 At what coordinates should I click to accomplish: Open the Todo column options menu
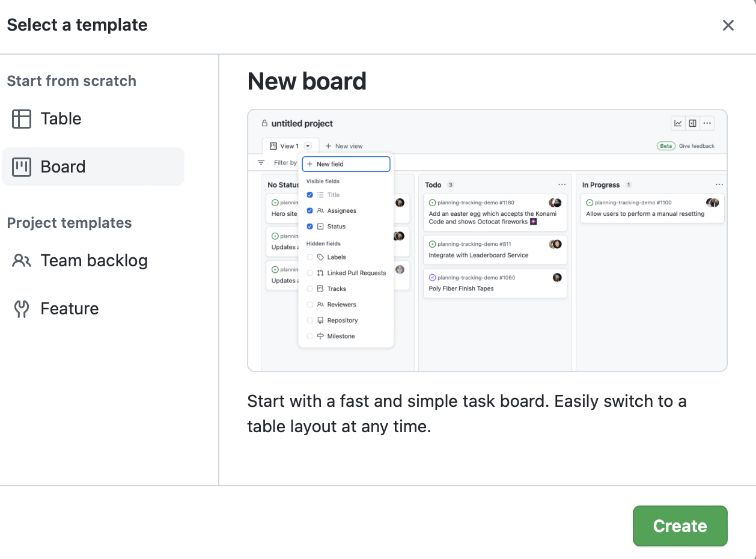[x=562, y=185]
